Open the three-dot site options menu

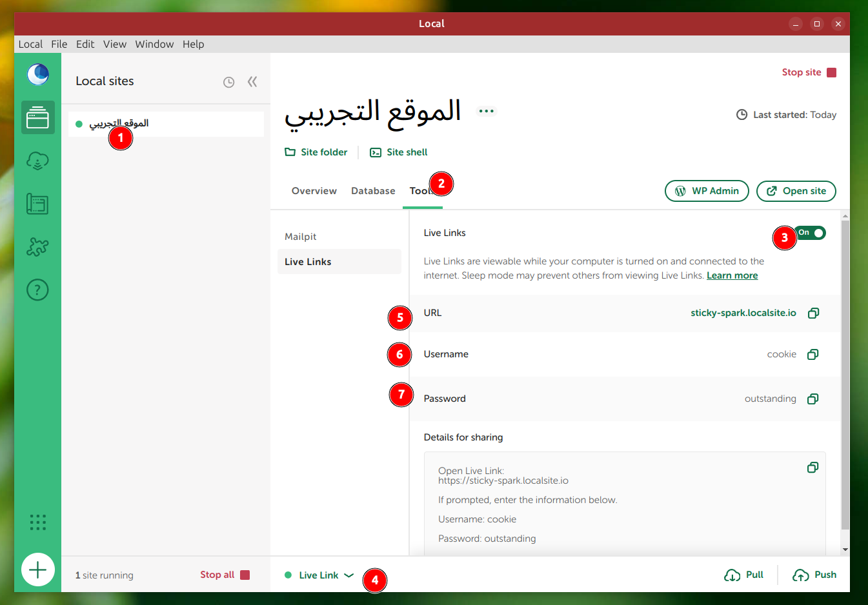coord(487,111)
